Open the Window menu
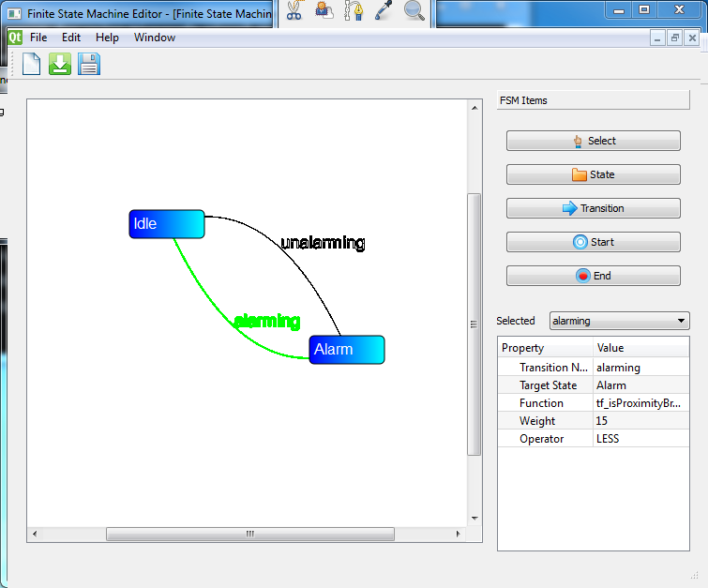 155,38
